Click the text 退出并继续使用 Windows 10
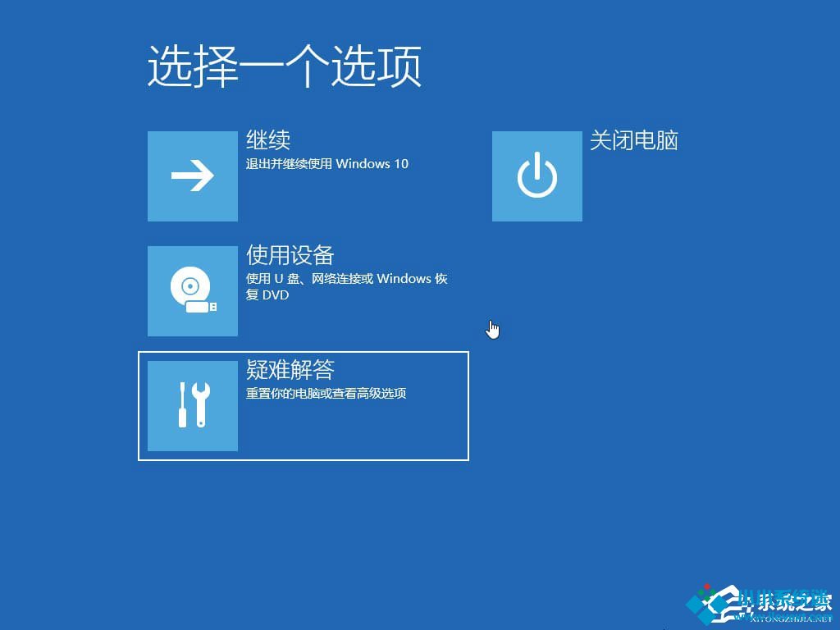This screenshot has height=630, width=840. coord(326,164)
